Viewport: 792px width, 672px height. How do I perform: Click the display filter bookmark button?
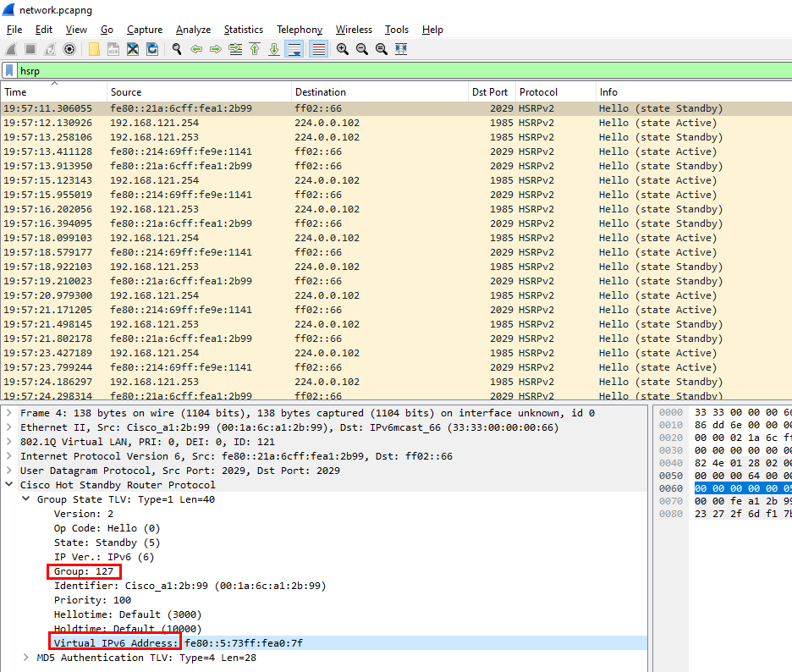[9, 71]
